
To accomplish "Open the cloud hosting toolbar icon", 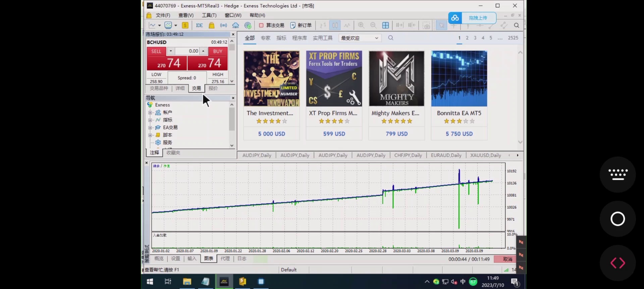I will [236, 25].
